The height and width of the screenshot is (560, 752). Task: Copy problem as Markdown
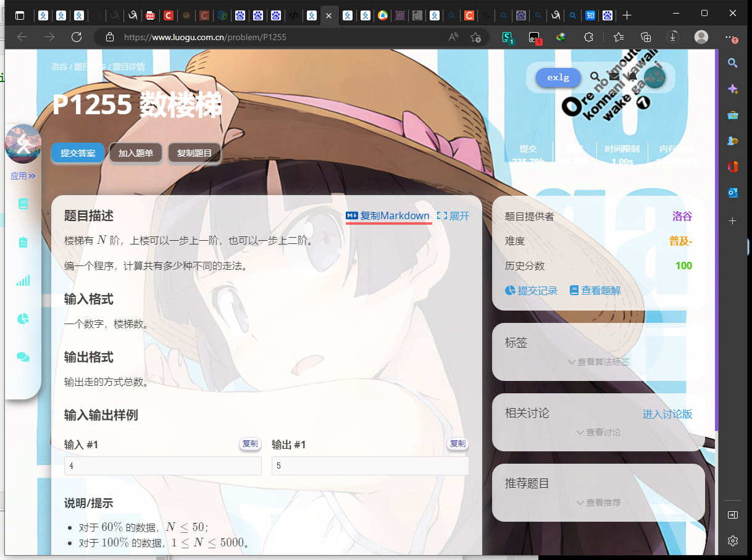[x=388, y=215]
